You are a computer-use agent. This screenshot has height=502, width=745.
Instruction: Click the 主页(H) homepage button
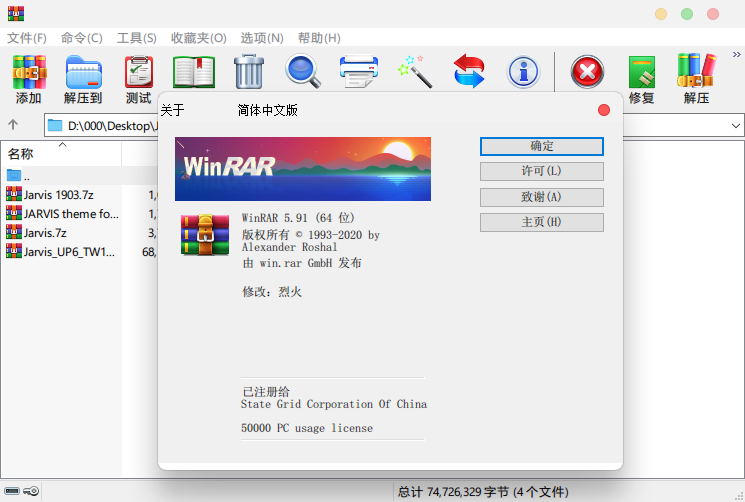click(x=542, y=222)
